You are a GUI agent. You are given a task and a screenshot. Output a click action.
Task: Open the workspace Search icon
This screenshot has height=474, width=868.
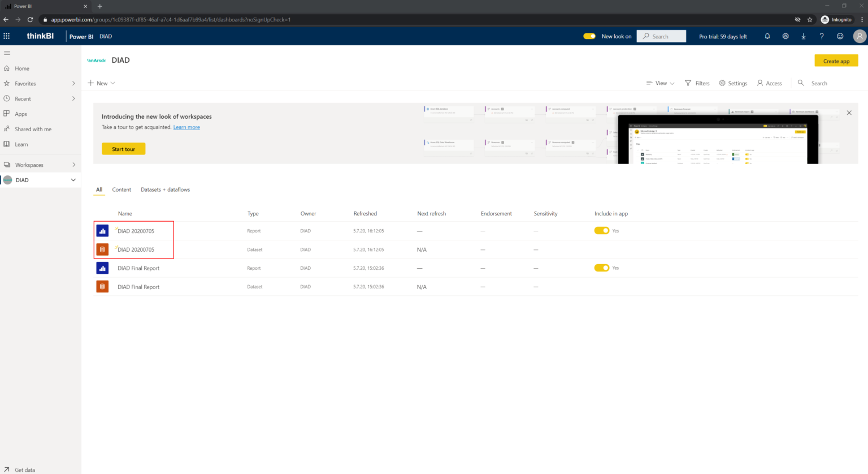click(800, 83)
